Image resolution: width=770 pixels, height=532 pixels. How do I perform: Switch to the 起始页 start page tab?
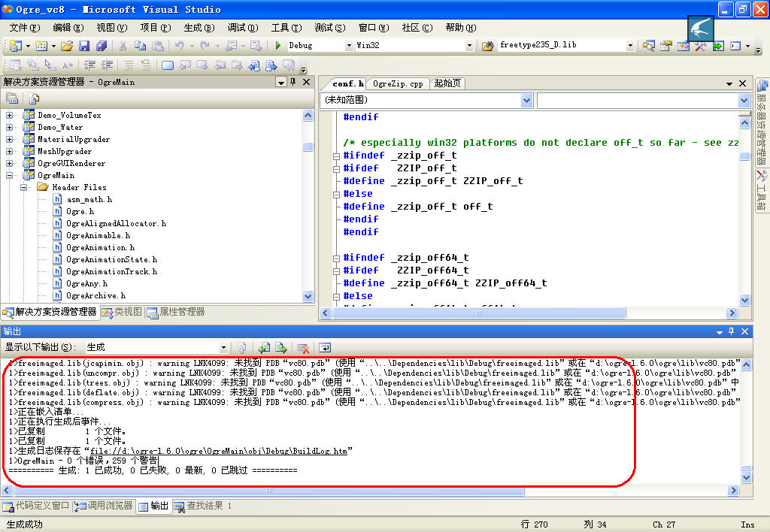447,83
